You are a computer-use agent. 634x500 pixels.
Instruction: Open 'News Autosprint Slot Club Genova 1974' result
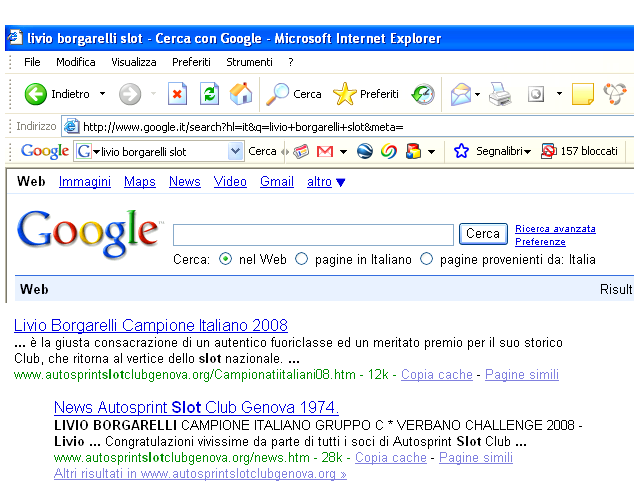pos(196,407)
